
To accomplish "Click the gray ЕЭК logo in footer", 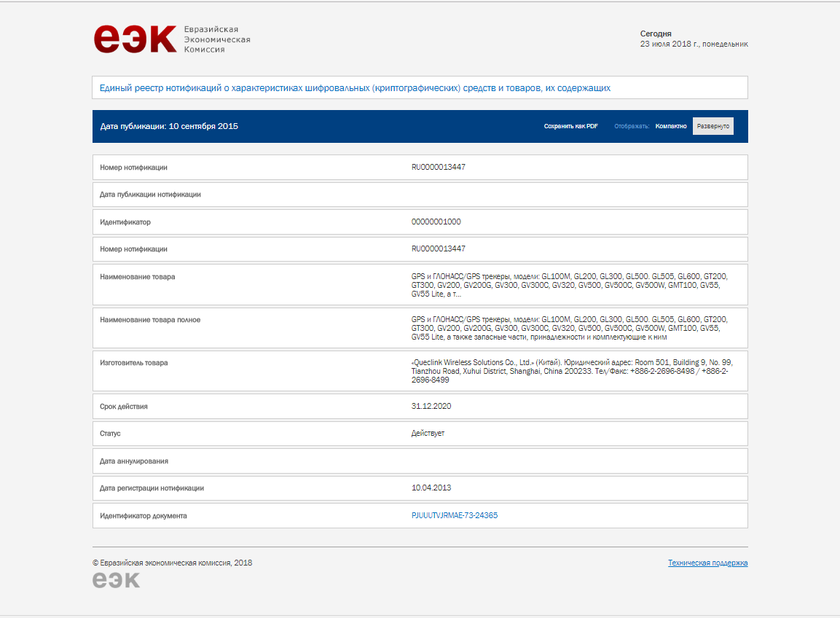I will [x=116, y=579].
